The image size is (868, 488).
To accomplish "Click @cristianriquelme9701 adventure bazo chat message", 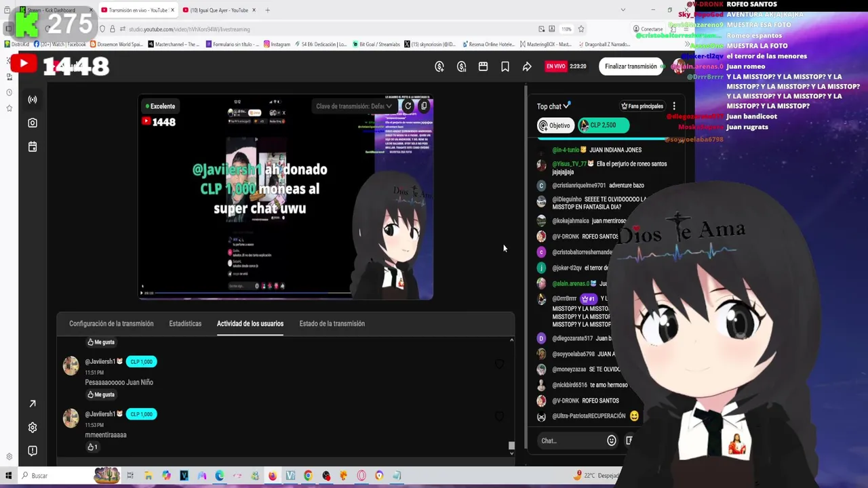I will point(591,185).
